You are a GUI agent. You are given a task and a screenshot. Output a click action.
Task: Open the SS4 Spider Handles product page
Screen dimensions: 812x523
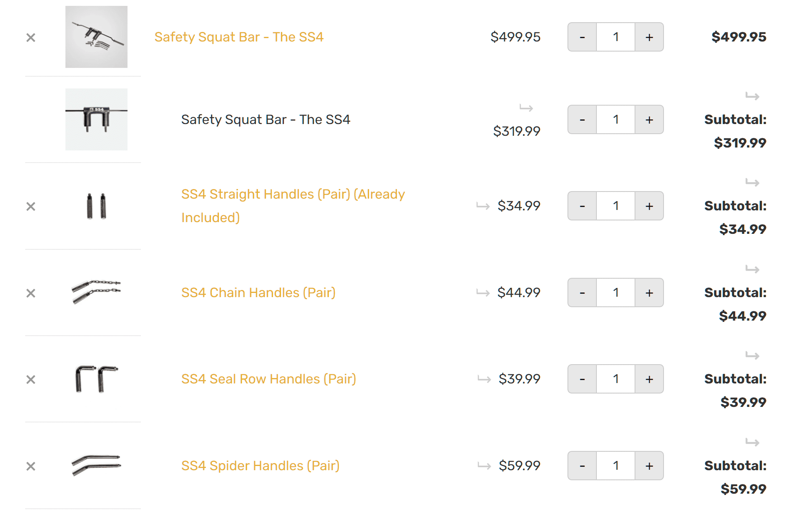260,465
